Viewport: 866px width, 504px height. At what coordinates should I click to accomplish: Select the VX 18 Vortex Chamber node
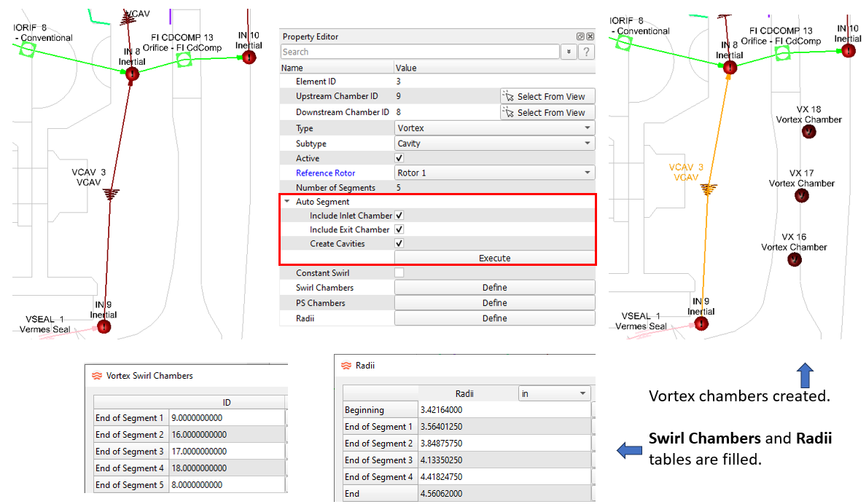[808, 131]
